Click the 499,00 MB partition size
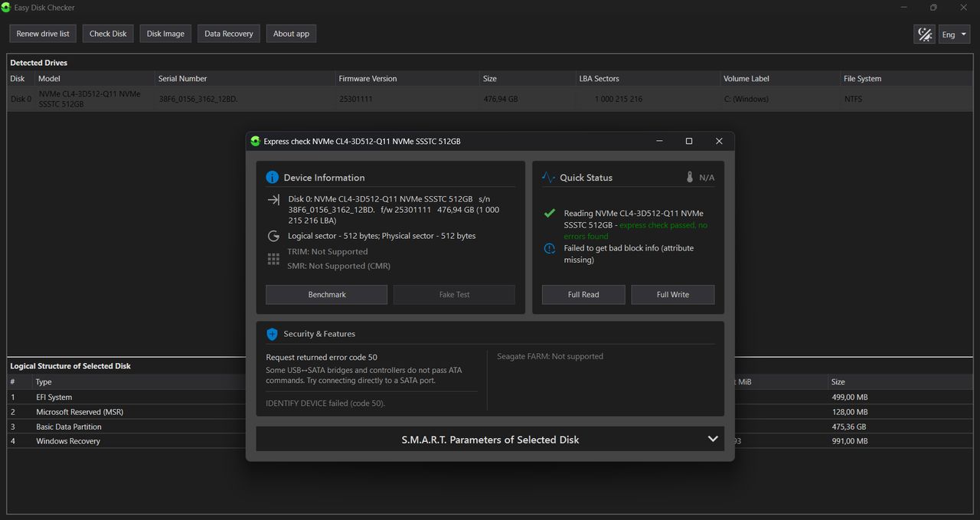This screenshot has height=520, width=980. tap(849, 397)
